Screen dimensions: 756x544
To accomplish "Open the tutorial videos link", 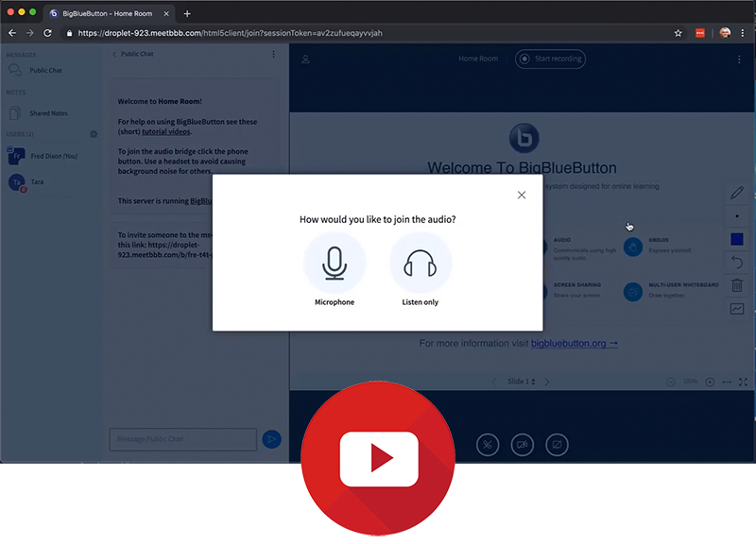I will coord(165,132).
